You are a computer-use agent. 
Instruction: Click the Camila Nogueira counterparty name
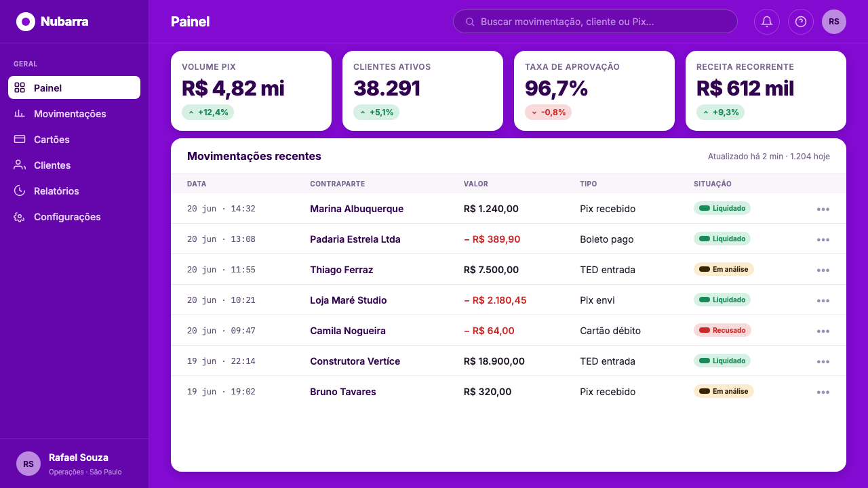(x=348, y=331)
